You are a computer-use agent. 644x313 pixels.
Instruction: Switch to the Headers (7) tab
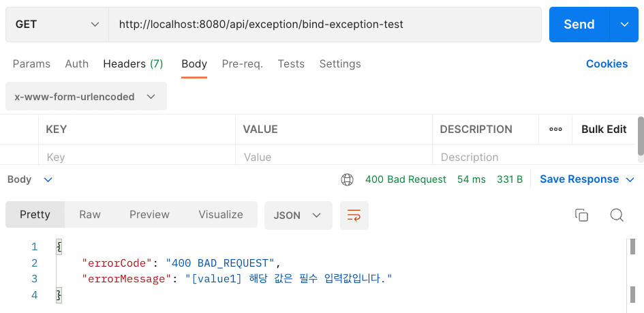tap(133, 63)
